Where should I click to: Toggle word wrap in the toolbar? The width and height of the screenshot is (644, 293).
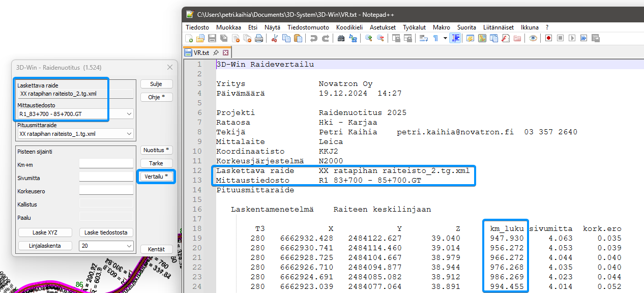[423, 38]
